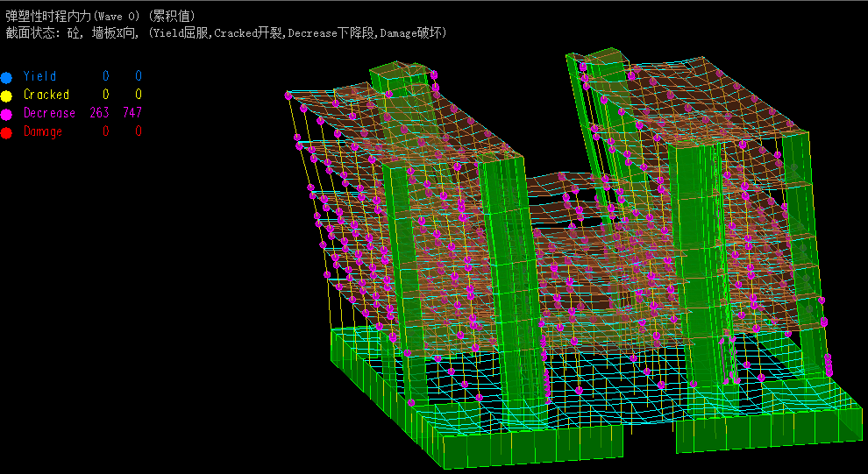This screenshot has width=868, height=474.
Task: Click the section state description line
Action: point(226,33)
